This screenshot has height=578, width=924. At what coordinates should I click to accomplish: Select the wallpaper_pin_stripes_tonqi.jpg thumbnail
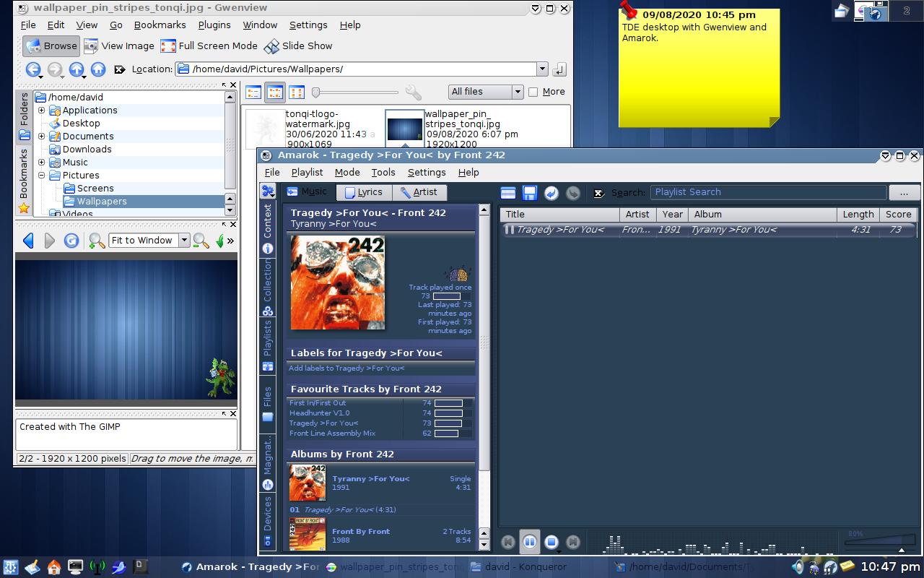coord(404,129)
